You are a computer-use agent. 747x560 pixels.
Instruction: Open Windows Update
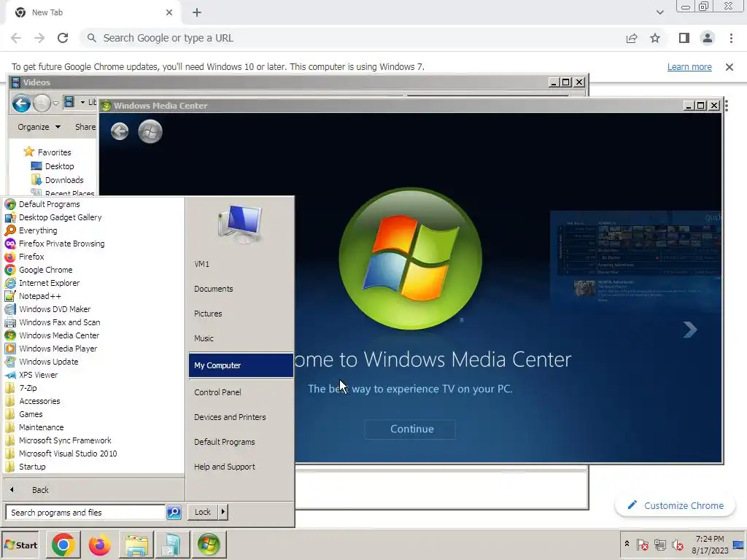point(49,362)
